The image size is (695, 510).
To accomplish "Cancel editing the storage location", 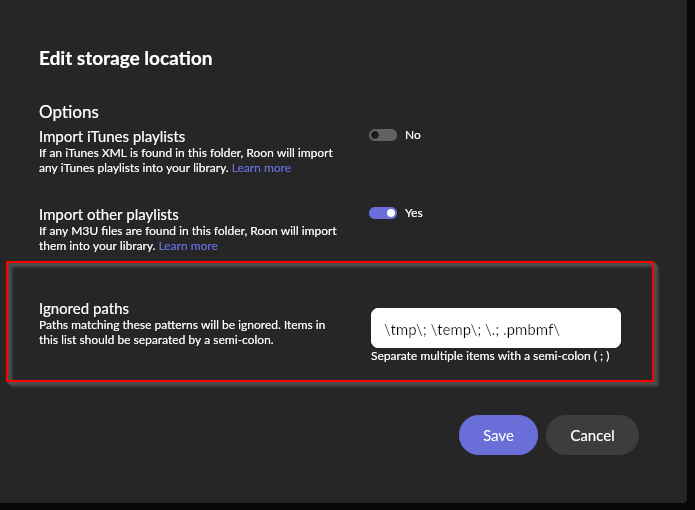I will [592, 435].
